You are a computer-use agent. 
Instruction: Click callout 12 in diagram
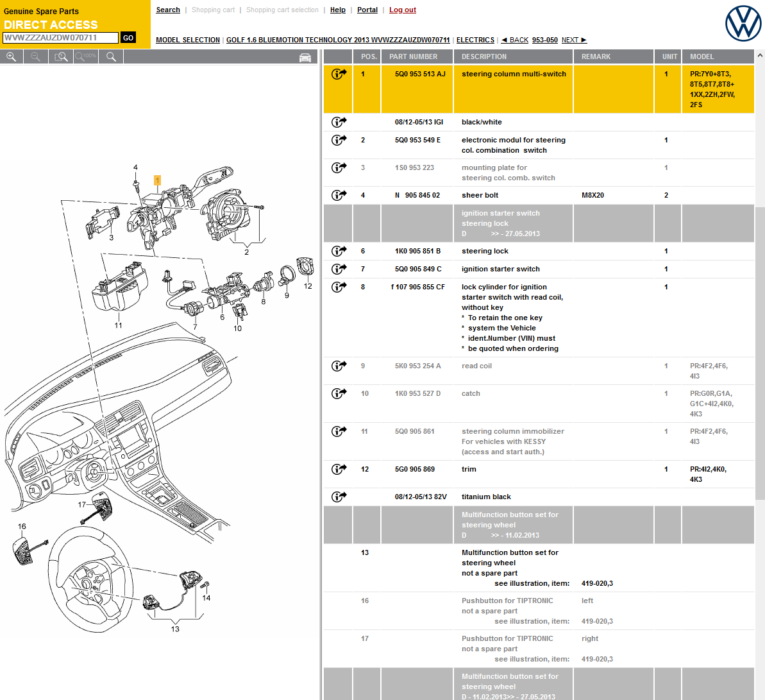tap(308, 286)
